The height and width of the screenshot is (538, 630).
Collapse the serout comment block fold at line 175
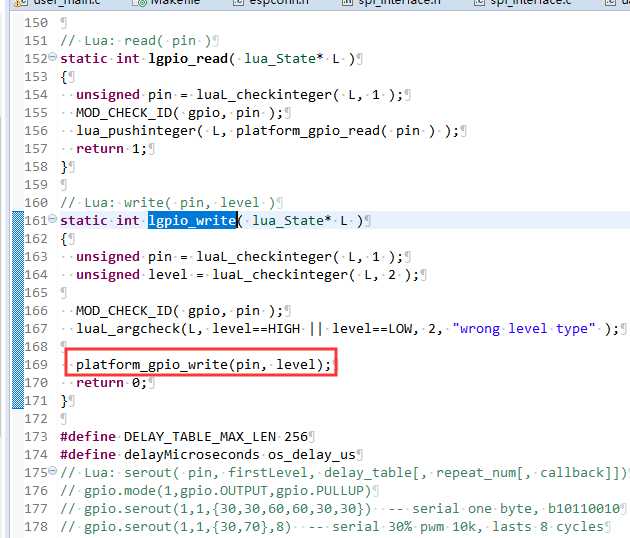click(x=52, y=470)
